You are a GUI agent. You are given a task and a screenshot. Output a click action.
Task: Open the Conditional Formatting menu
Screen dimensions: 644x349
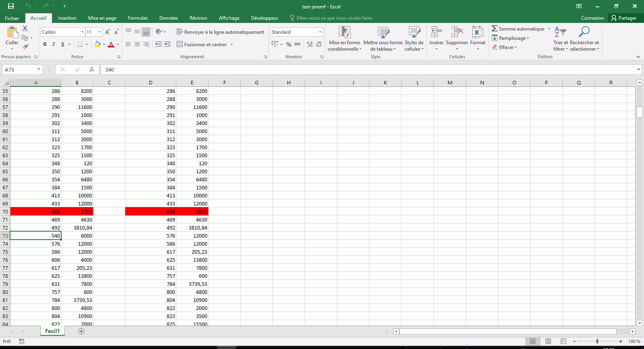(x=345, y=39)
